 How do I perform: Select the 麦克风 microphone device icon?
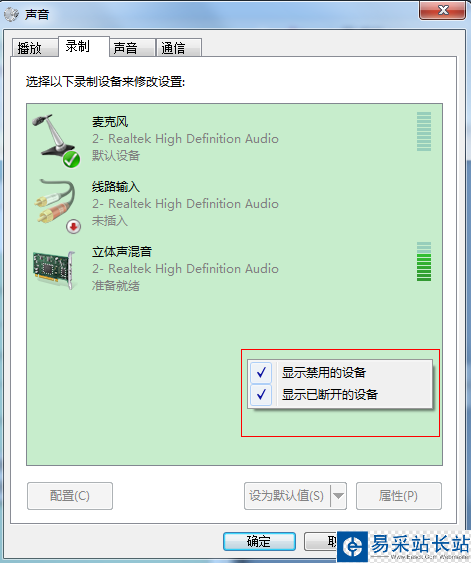click(56, 140)
